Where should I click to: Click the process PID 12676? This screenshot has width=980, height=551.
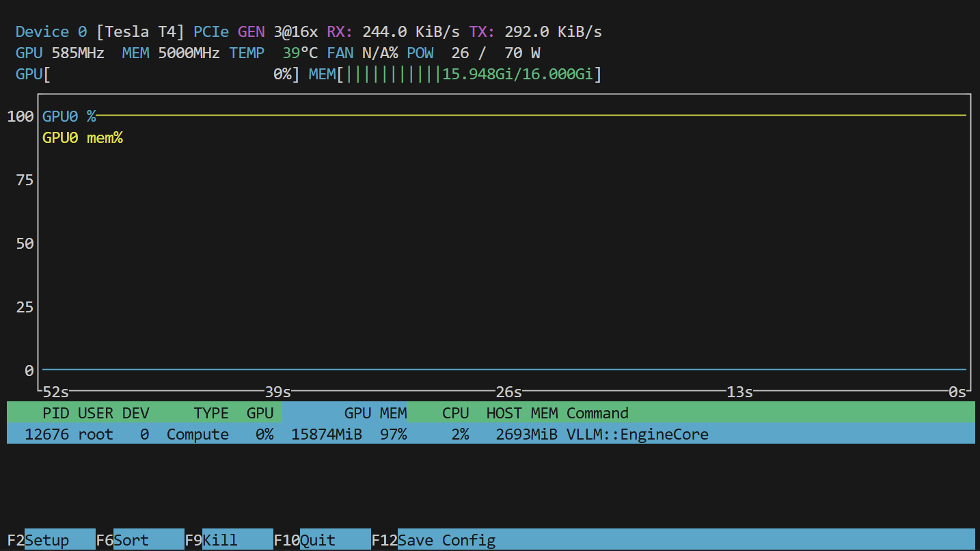pyautogui.click(x=46, y=434)
